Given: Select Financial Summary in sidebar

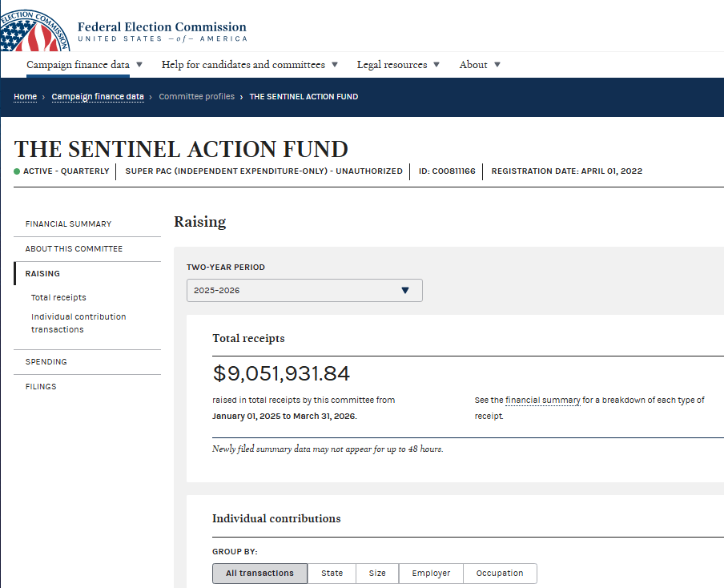Looking at the screenshot, I should (x=68, y=224).
